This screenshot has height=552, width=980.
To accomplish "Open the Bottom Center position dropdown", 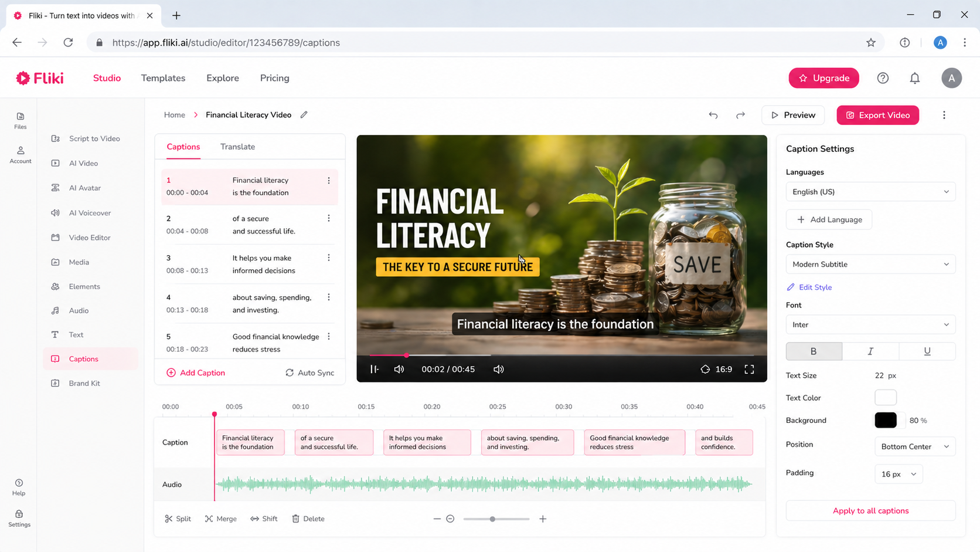I will tap(915, 446).
